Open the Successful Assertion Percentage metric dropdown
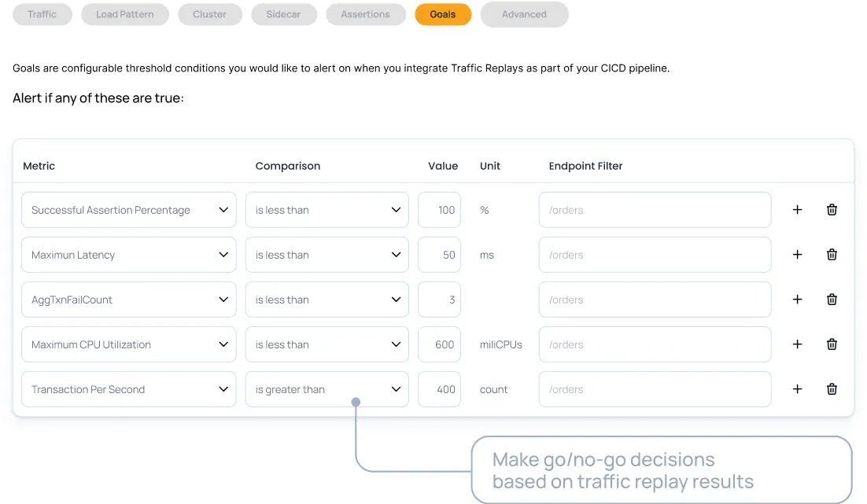The image size is (867, 504). [x=128, y=210]
